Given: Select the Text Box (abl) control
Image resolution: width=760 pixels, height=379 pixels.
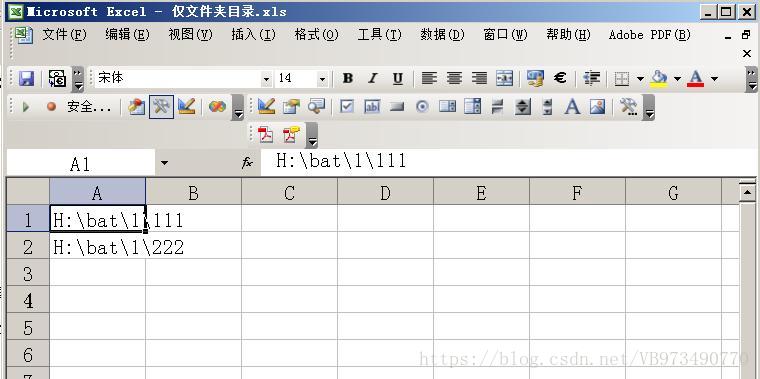Looking at the screenshot, I should (372, 107).
